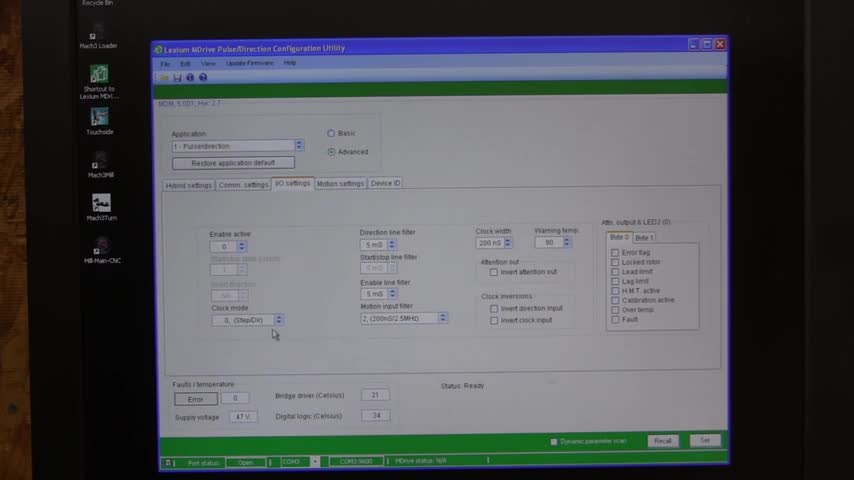Adjust Enable line filter spinner
The image size is (854, 480).
pyautogui.click(x=392, y=294)
